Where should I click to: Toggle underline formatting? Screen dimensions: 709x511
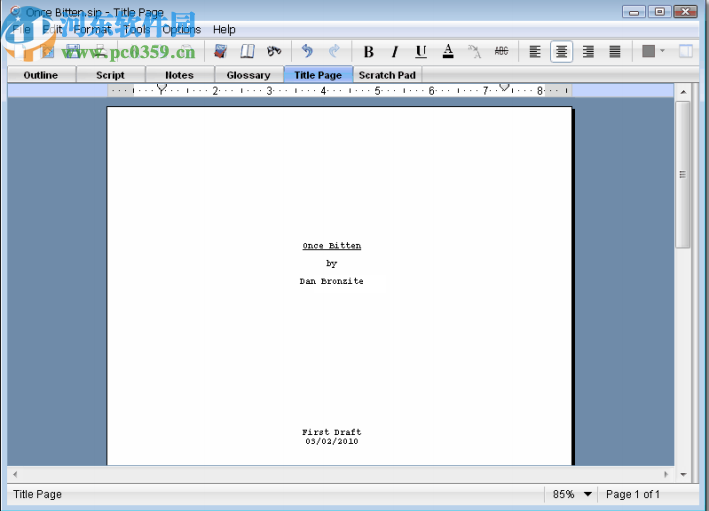click(421, 52)
